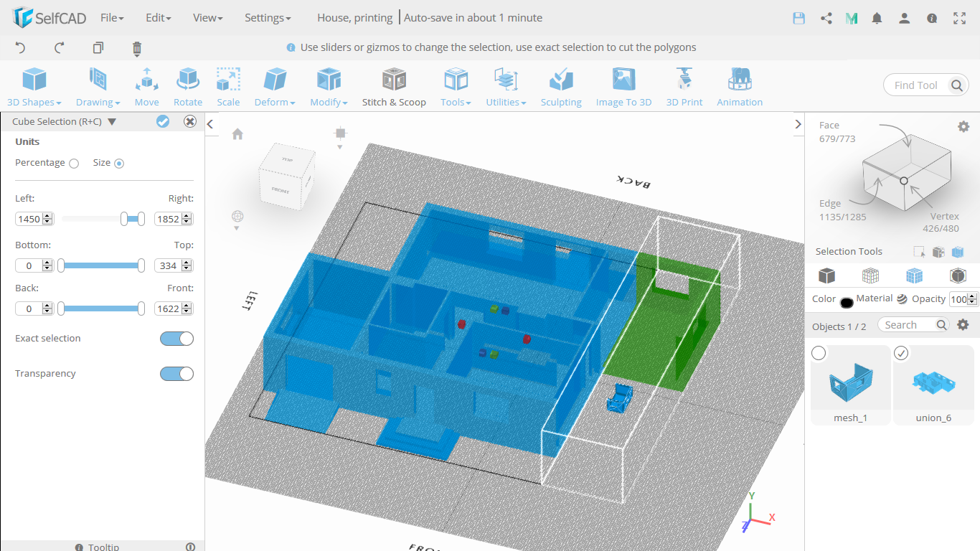Click Objects panel gear icon
The height and width of the screenshot is (551, 980).
[963, 324]
